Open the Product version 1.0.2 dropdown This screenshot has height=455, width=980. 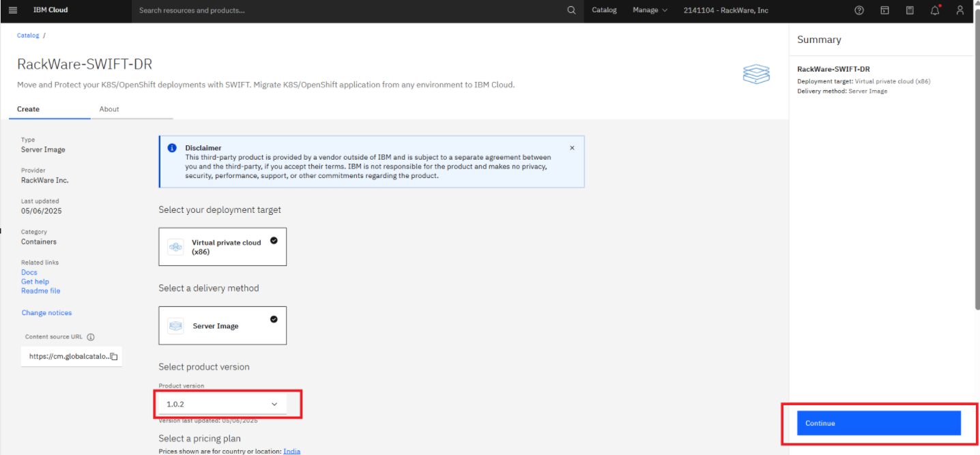pos(222,404)
